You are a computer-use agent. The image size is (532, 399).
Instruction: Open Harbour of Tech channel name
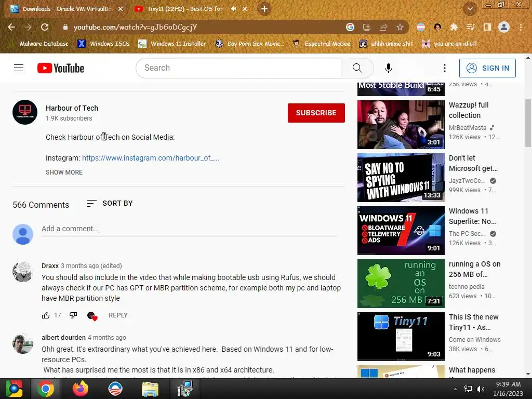click(72, 108)
